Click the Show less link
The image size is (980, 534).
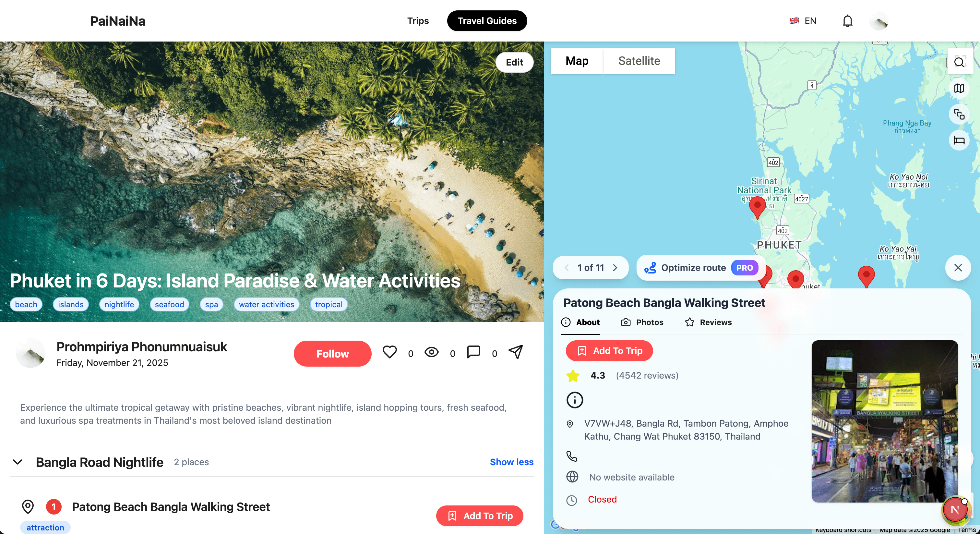(x=511, y=462)
